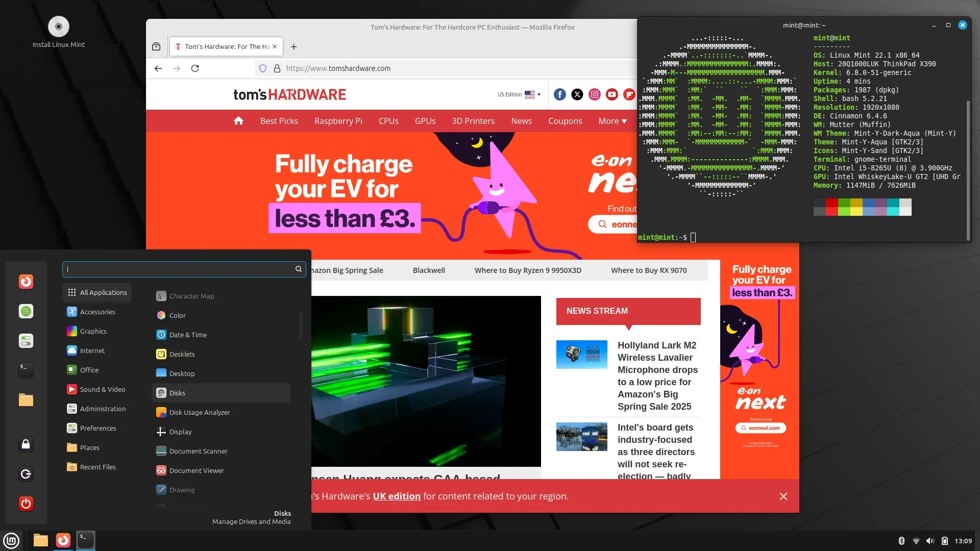Click the red power/quit icon in the menu

[x=26, y=504]
